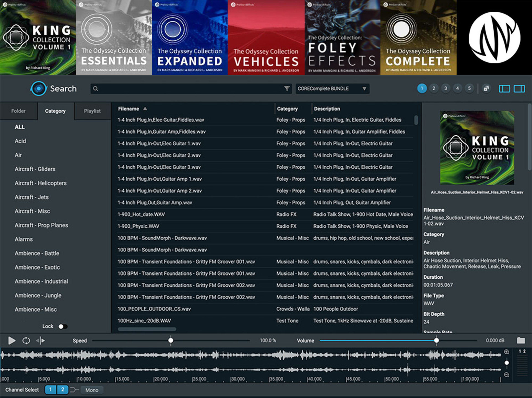Play the selected sound

(x=12, y=340)
